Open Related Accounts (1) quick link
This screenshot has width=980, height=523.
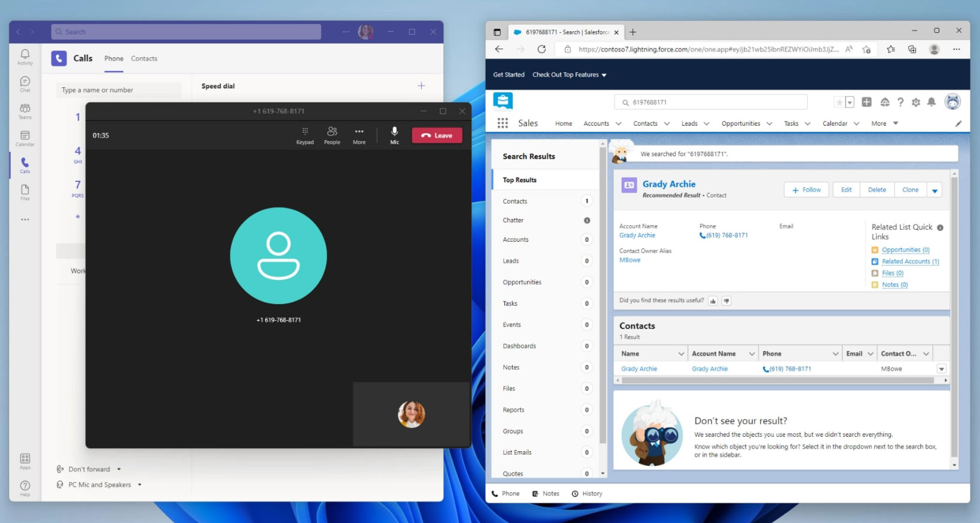click(910, 261)
